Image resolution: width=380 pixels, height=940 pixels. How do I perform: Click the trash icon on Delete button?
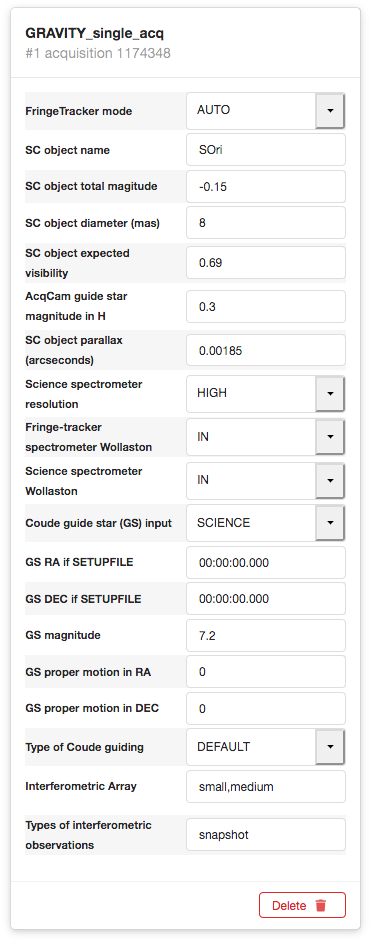coord(321,905)
